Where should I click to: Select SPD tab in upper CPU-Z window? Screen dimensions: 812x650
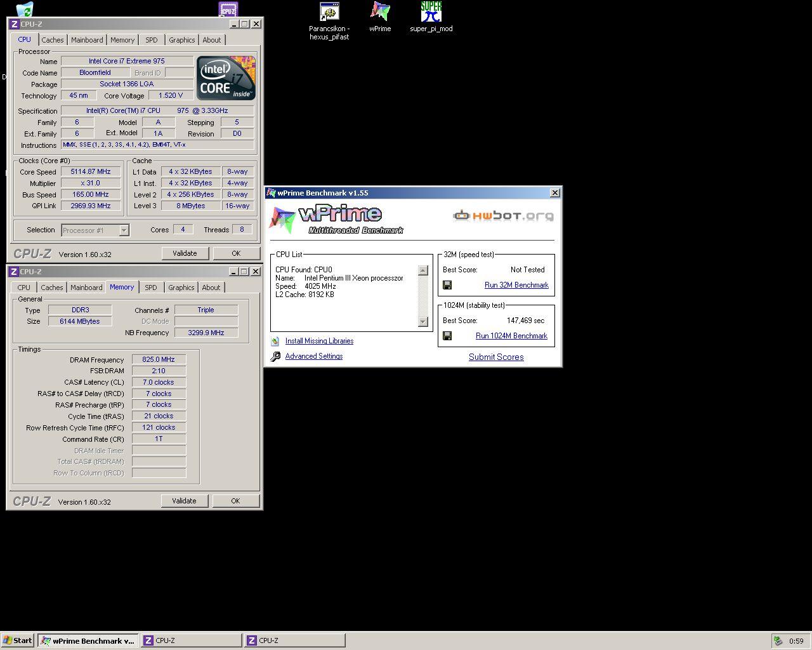tap(152, 40)
